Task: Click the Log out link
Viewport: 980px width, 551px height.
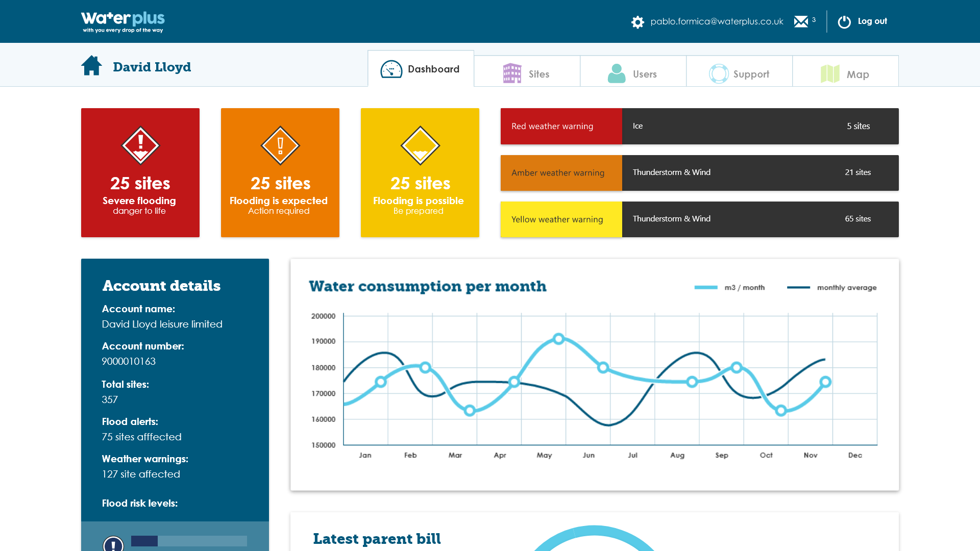Action: pos(872,21)
